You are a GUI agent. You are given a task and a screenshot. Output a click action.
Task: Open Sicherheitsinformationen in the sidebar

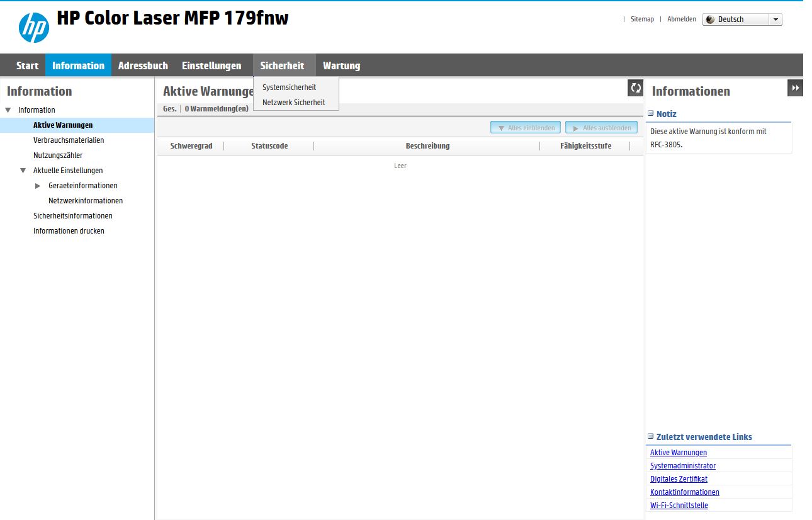click(x=73, y=216)
